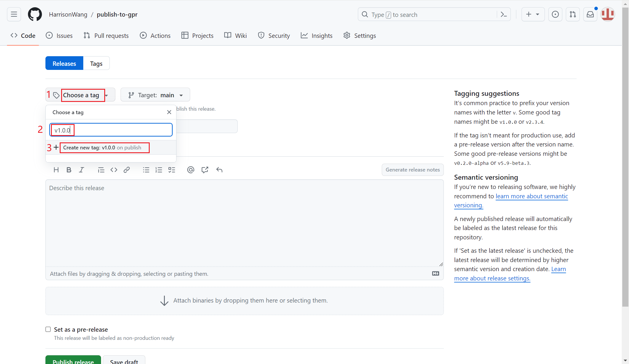Screen dimensions: 629x364
Task: Expand the create new plus dropdown
Action: (x=533, y=14)
